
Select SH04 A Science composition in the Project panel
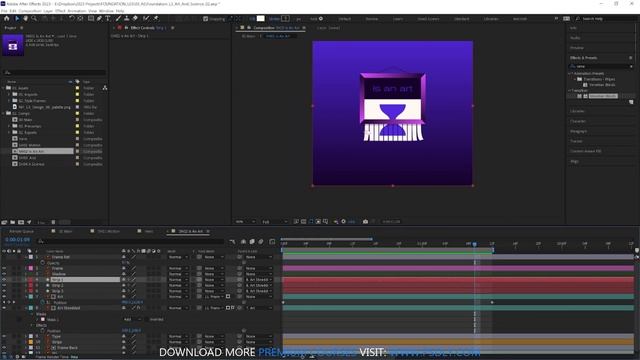click(x=31, y=164)
